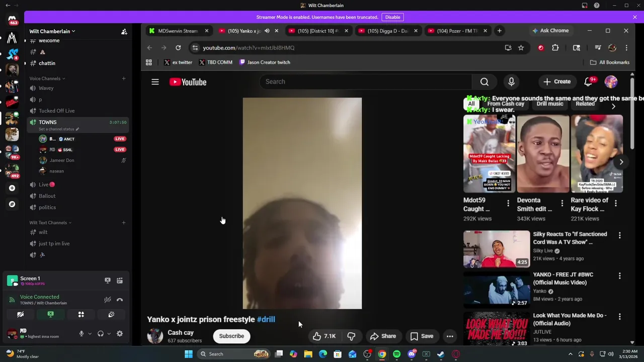Click the YouTube search field
Viewport: 644px width, 362px height.
coord(366,81)
